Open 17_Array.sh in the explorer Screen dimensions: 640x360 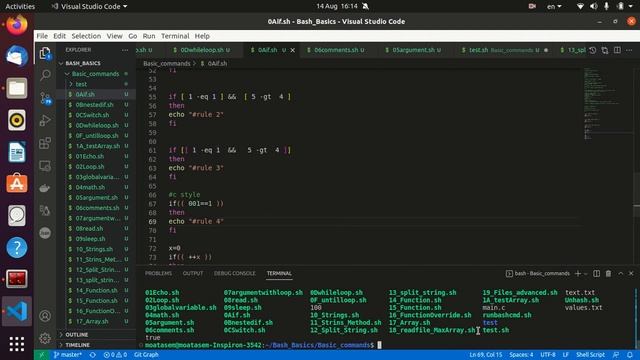(x=92, y=321)
